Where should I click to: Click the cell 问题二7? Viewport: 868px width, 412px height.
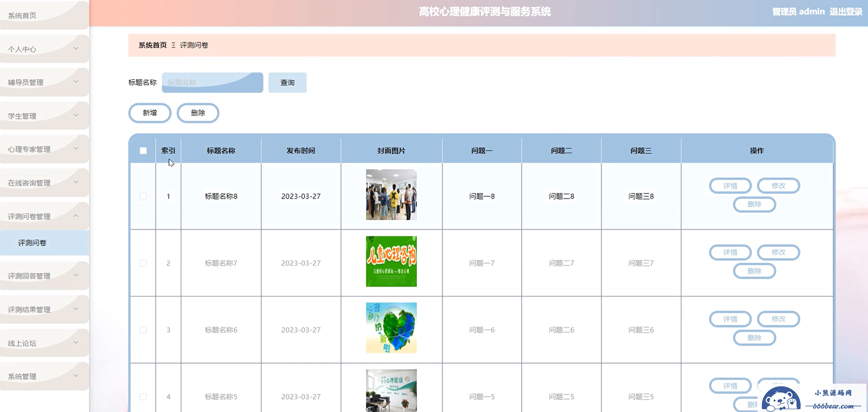click(561, 263)
